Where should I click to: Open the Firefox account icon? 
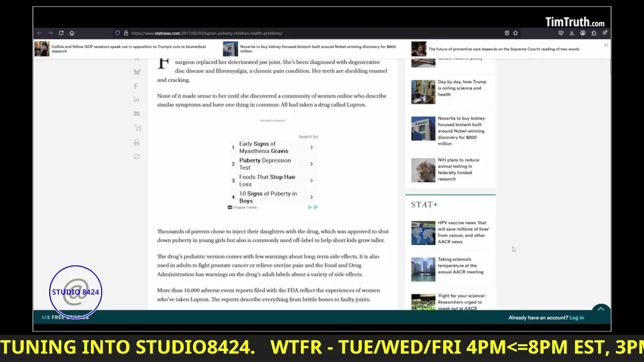point(583,33)
